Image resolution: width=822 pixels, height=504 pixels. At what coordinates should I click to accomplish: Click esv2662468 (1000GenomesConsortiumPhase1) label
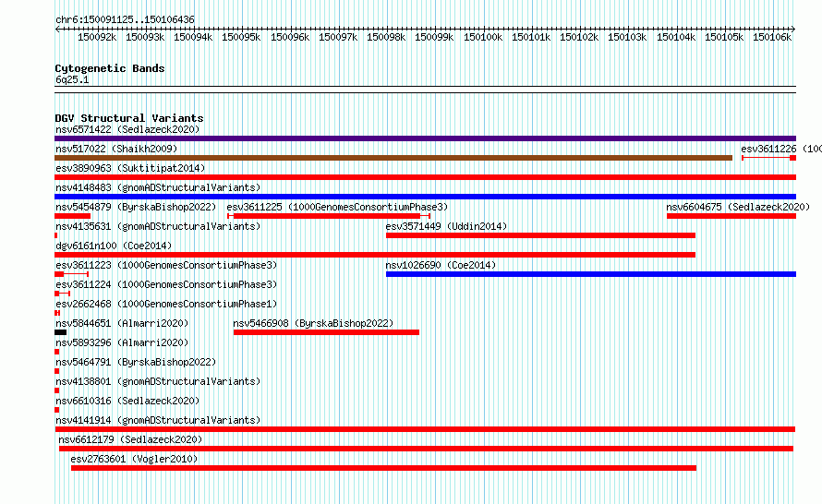point(166,304)
